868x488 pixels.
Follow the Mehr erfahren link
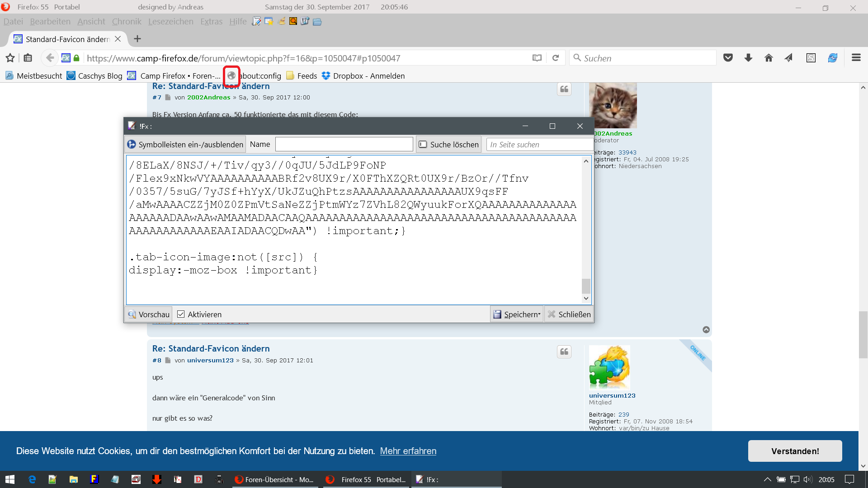coord(408,451)
